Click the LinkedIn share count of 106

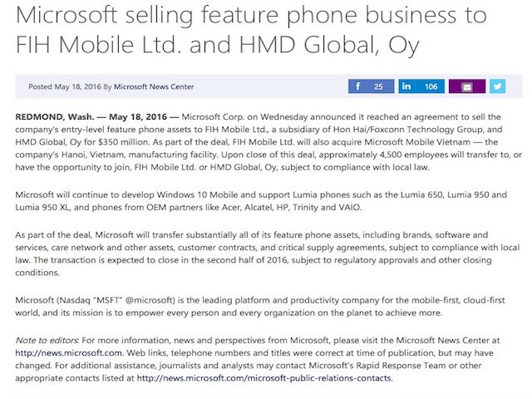click(431, 86)
